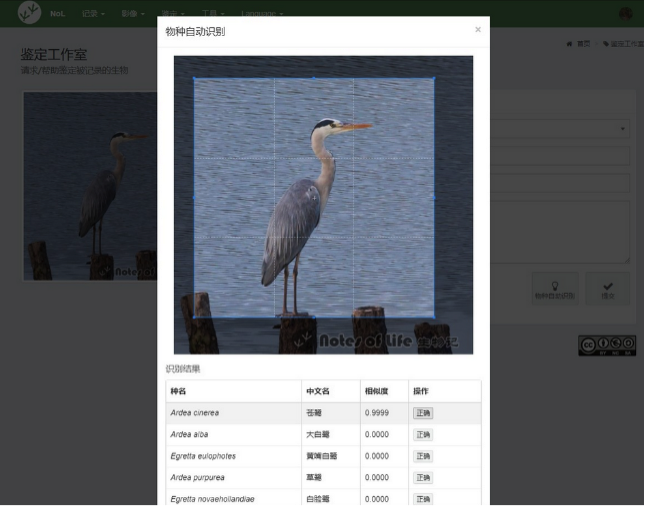This screenshot has width=645, height=507.
Task: Open the 影像 navbar menu
Action: tap(132, 14)
